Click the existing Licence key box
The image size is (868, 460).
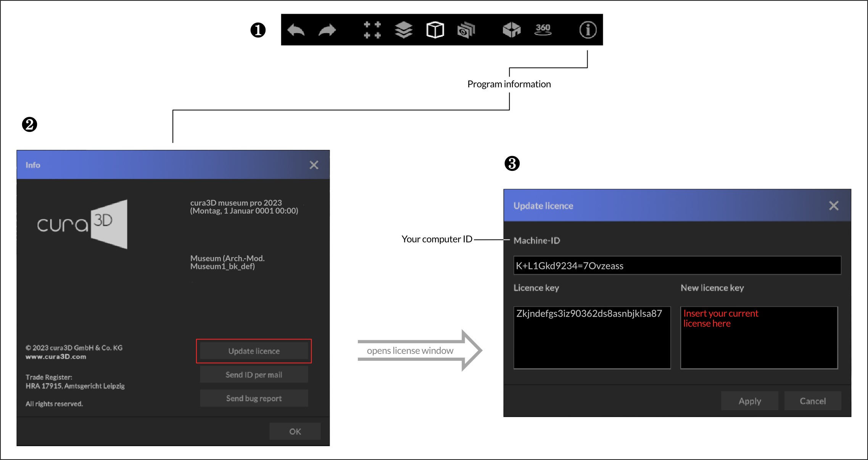[x=592, y=338]
